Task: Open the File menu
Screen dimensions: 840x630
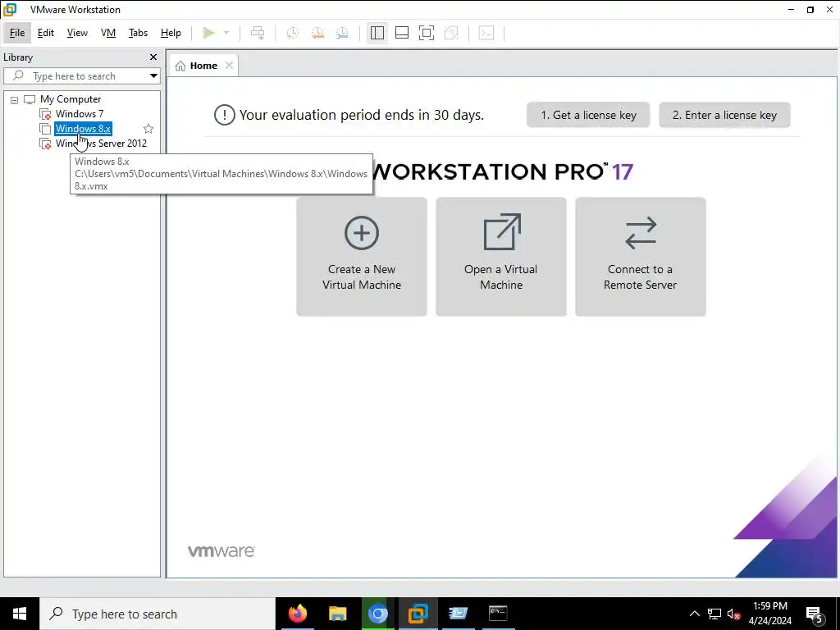Action: click(17, 33)
